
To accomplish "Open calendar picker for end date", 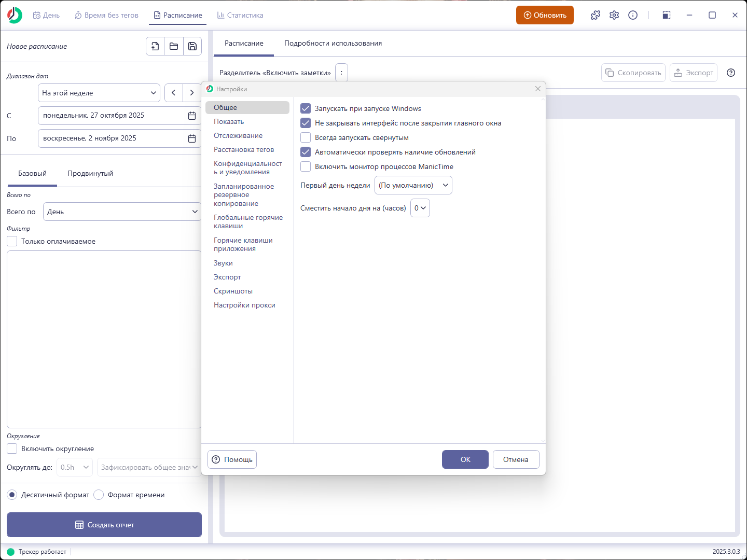I will point(192,138).
